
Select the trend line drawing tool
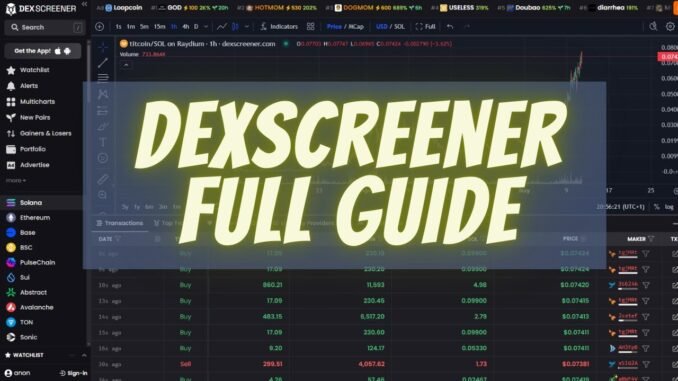(102, 63)
